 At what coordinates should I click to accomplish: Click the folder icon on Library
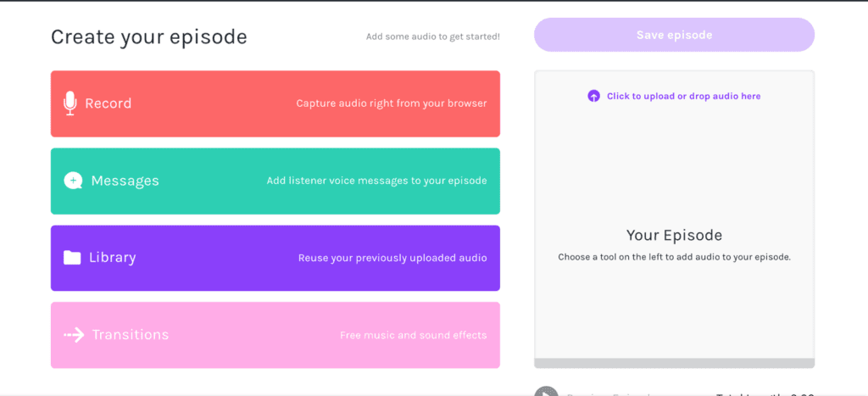[x=72, y=258]
